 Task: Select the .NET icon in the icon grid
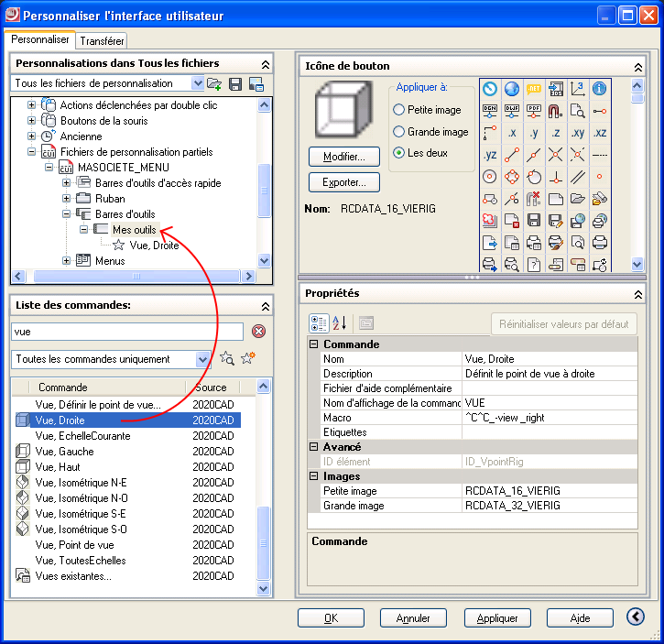click(x=533, y=89)
